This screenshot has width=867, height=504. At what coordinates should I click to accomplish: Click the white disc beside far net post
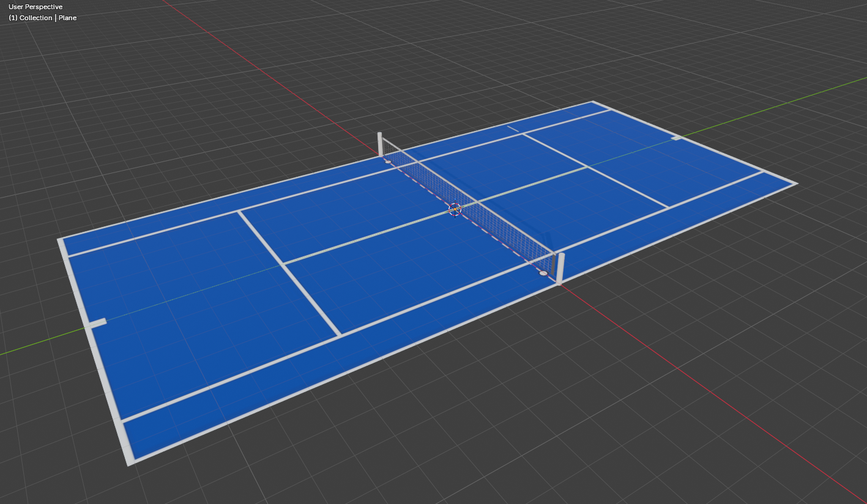[x=387, y=161]
